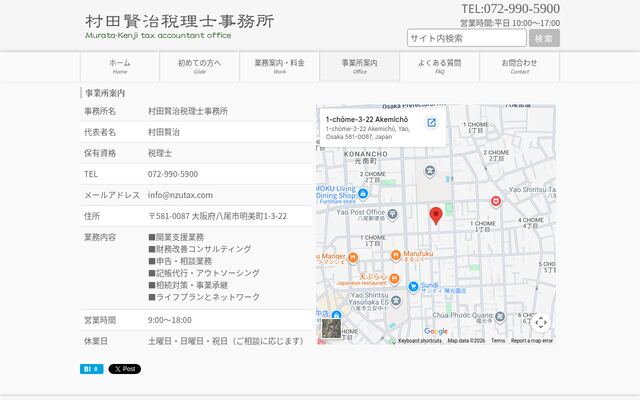Click the header phone TEL:072-990-5900

[x=510, y=9]
